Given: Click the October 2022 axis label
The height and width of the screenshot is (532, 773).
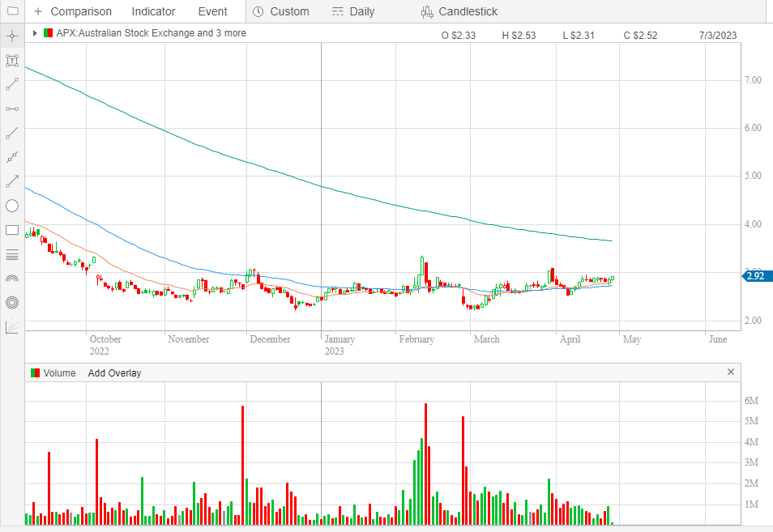Looking at the screenshot, I should click(105, 345).
